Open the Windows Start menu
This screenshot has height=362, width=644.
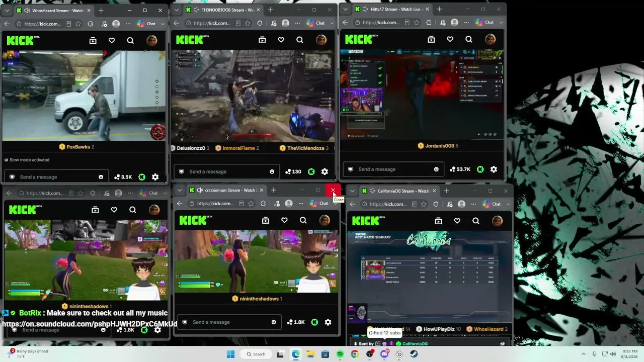click(230, 354)
